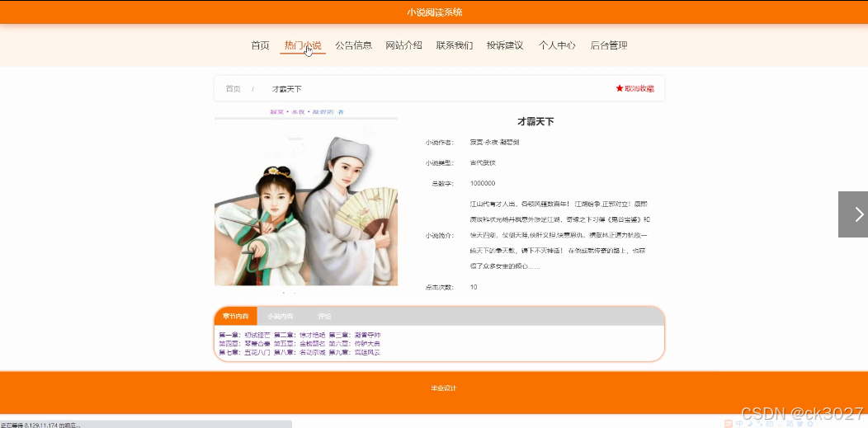Click the next arrow at right edge

pyautogui.click(x=853, y=214)
